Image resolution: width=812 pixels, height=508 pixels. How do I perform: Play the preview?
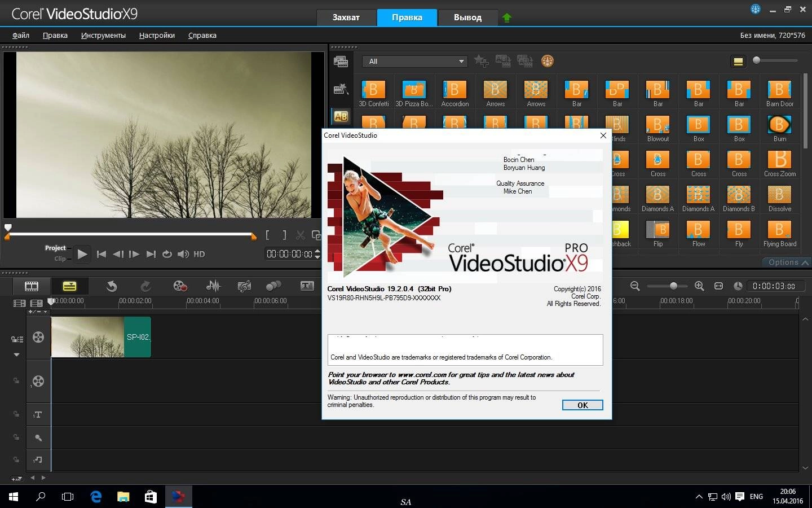click(82, 254)
